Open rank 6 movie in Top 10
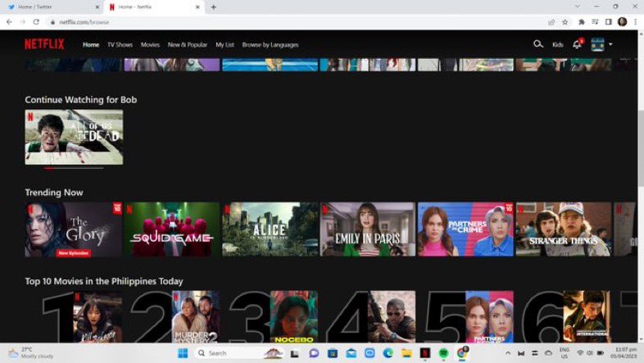644x363 pixels. [x=587, y=316]
